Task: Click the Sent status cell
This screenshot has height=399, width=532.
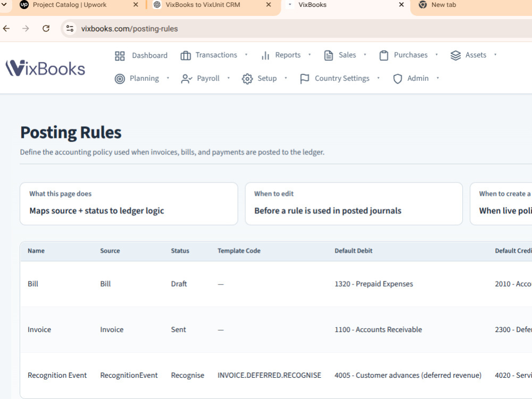Action: pos(178,329)
